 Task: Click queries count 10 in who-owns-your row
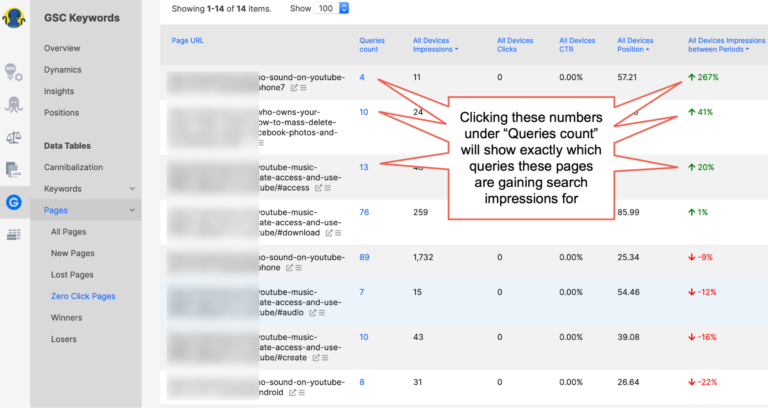(x=363, y=112)
